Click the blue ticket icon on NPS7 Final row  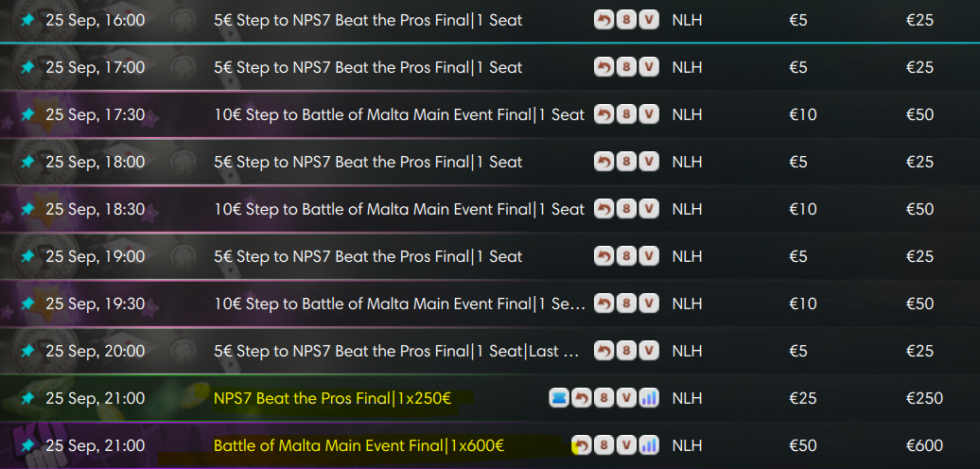tap(558, 398)
